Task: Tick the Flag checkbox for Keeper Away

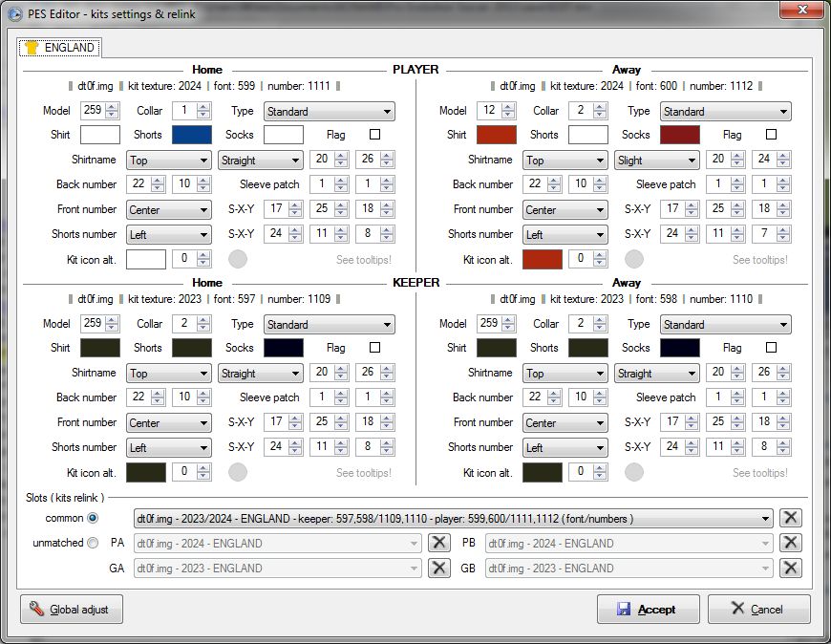Action: (771, 348)
